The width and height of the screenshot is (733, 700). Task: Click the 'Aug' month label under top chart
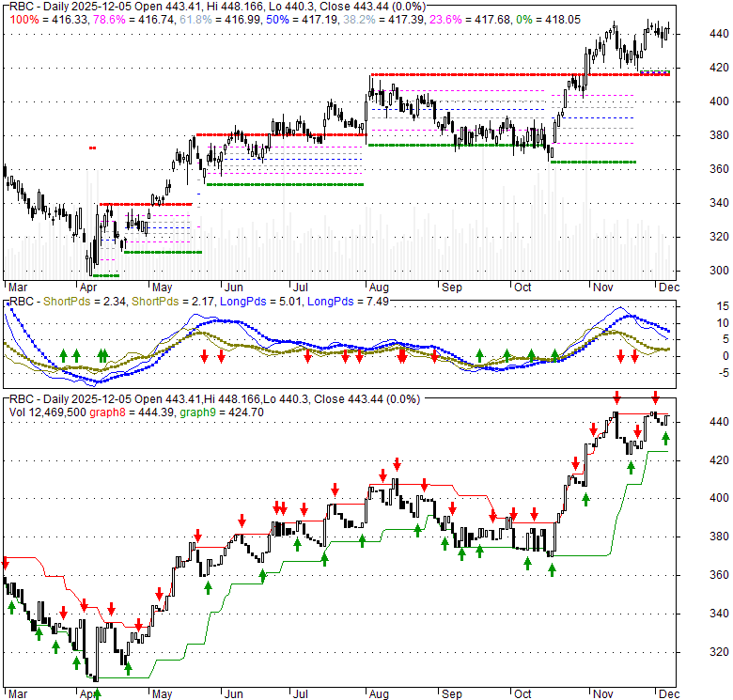(x=379, y=288)
